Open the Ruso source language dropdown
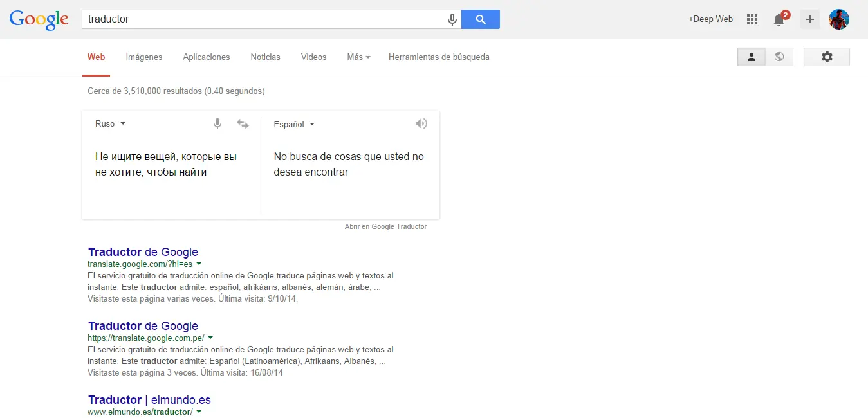The image size is (868, 418). 110,123
